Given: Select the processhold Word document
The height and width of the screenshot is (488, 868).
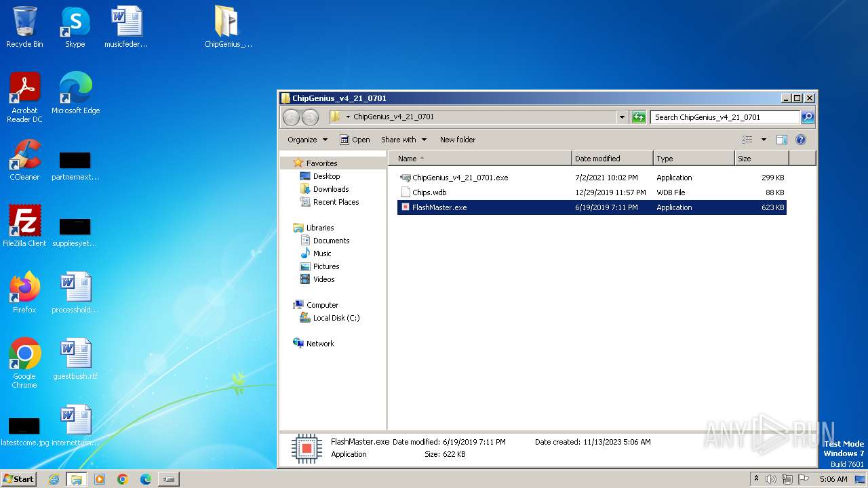Looking at the screenshot, I should click(x=75, y=293).
